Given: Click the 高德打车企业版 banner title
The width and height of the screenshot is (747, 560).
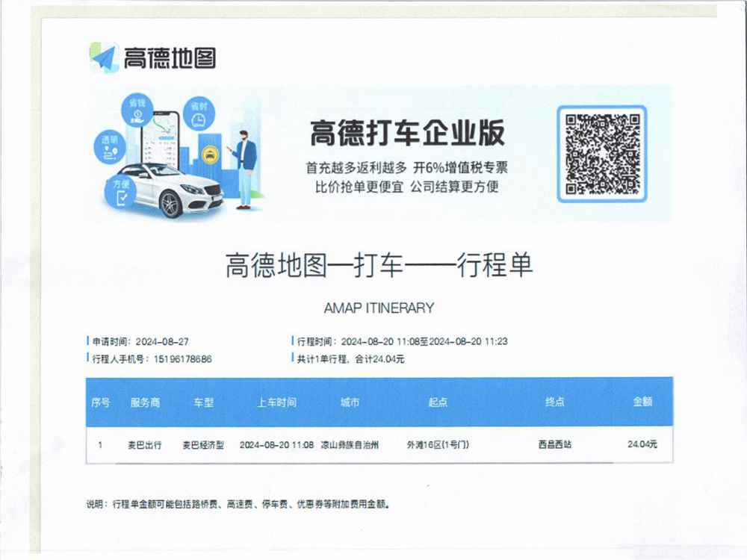Looking at the screenshot, I should pyautogui.click(x=407, y=133).
